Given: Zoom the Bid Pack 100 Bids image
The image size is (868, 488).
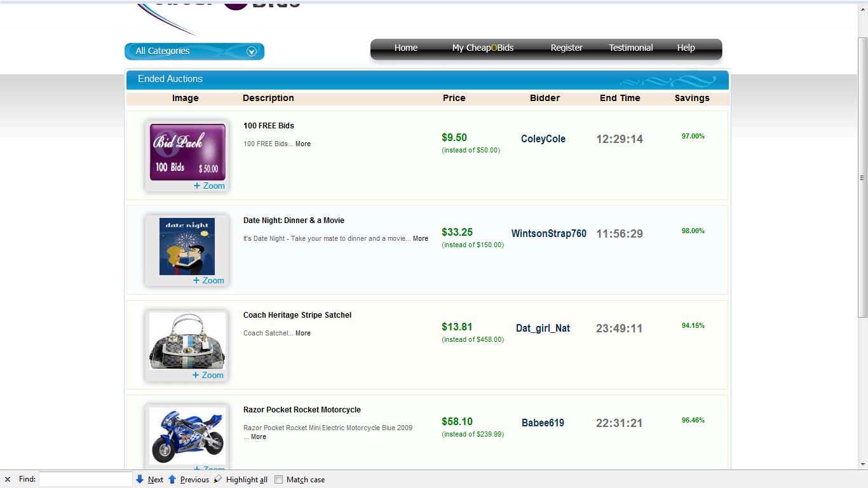Looking at the screenshot, I should pos(209,186).
